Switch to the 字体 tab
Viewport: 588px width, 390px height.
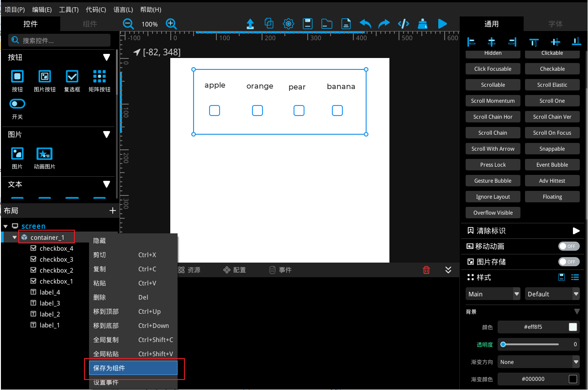pos(556,24)
